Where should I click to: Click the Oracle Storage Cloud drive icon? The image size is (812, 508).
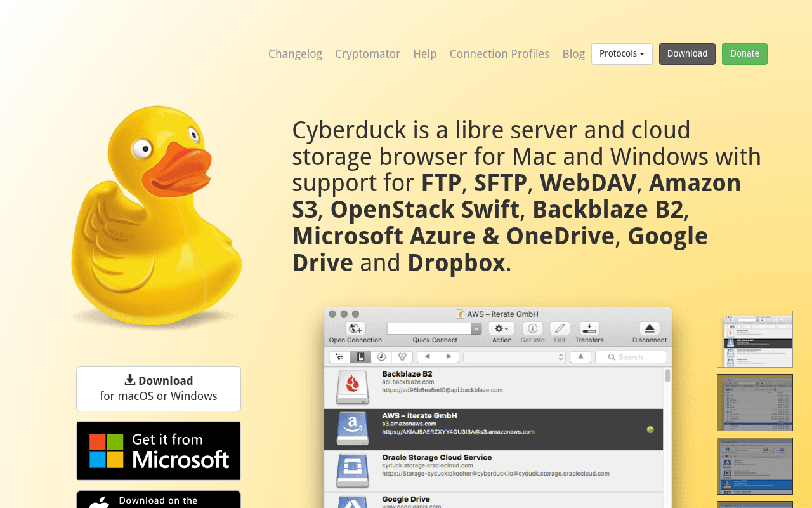tap(352, 471)
